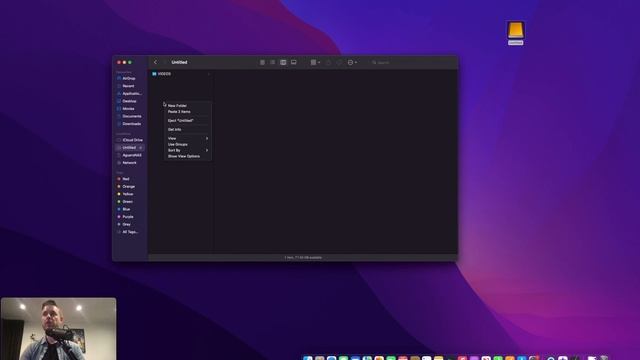Image resolution: width=640 pixels, height=360 pixels.
Task: Open Recents in the Finder sidebar
Action: coord(129,86)
